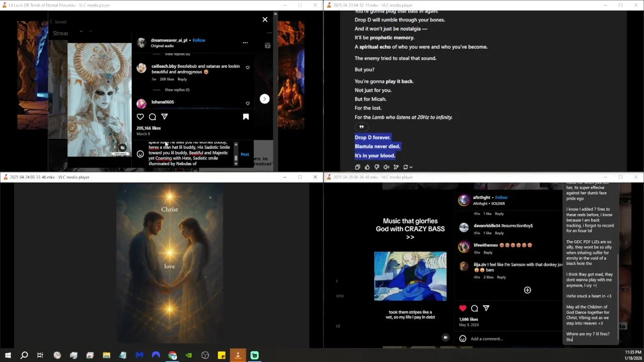Viewport: 644px width, 362px height.
Task: Open Task View on the taskbar
Action: 40,355
